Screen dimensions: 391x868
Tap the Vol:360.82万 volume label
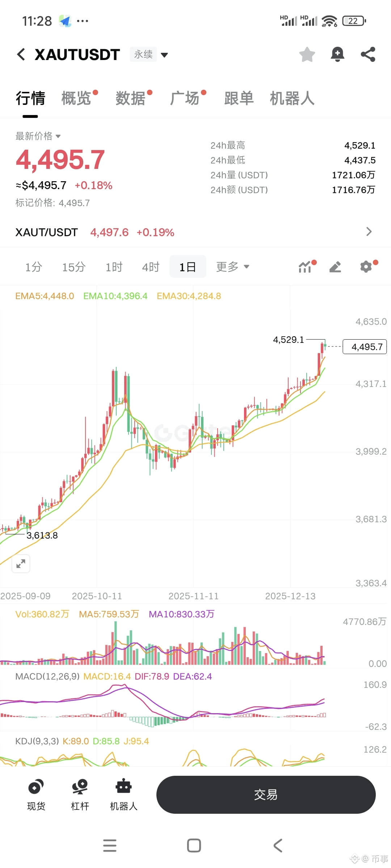pos(42,614)
